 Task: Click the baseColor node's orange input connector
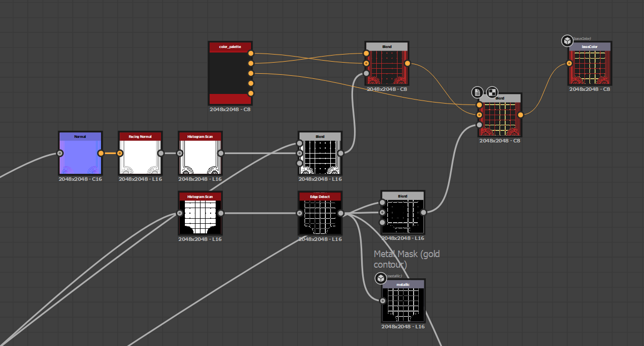coord(569,64)
